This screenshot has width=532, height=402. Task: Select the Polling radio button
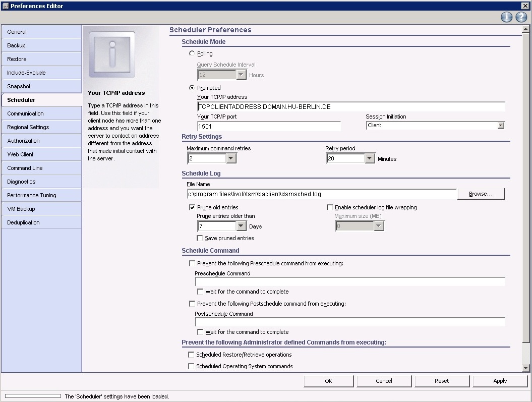click(x=192, y=53)
